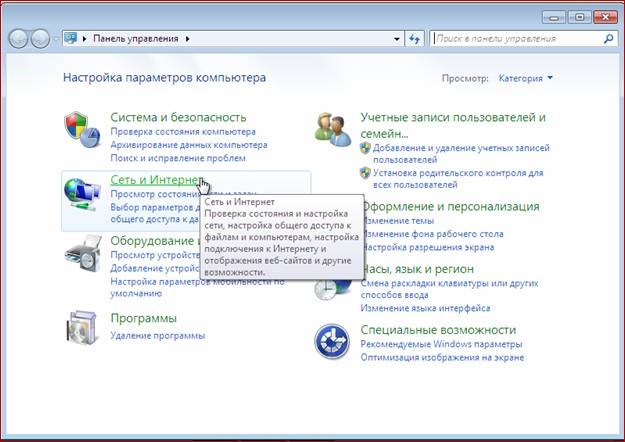The height and width of the screenshot is (442, 625).
Task: Open Система и безопасность category
Action: 178,117
